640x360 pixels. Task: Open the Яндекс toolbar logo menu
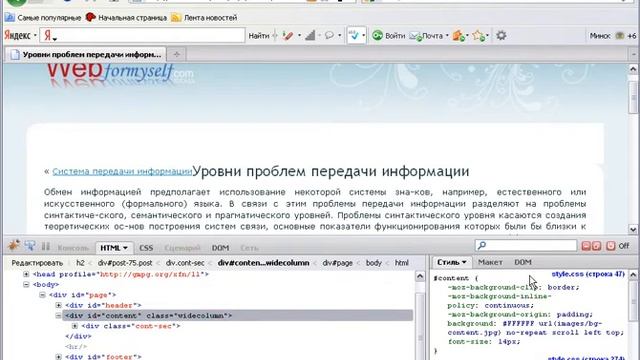(x=20, y=36)
